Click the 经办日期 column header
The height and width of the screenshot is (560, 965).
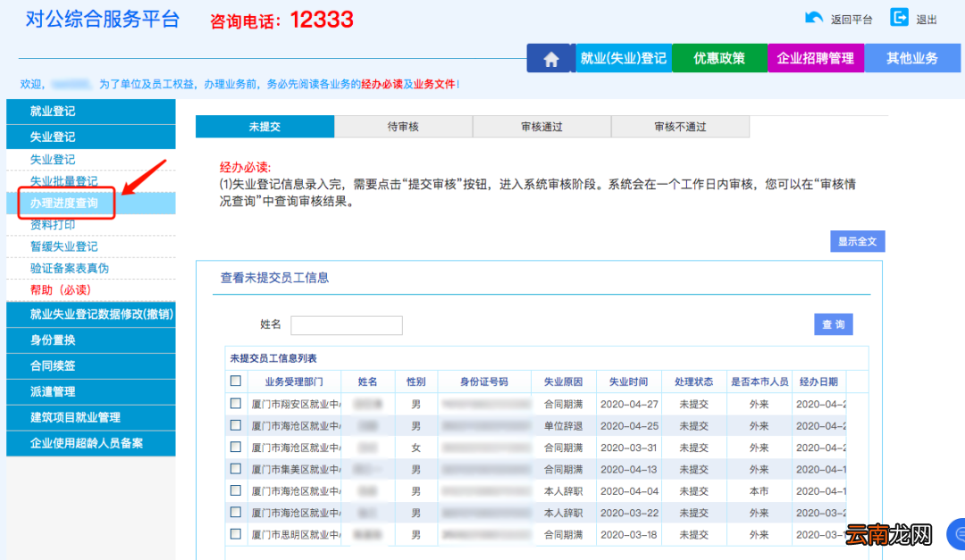[819, 381]
